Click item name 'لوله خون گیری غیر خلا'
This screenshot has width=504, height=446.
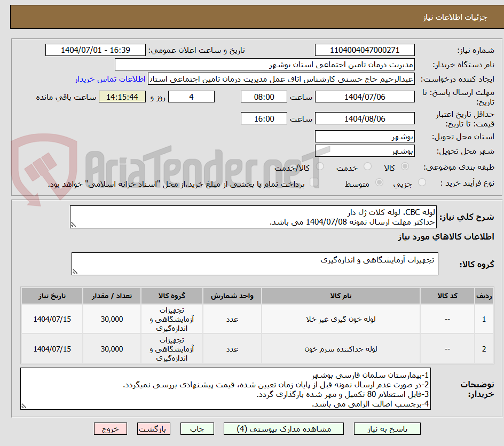pos(341,319)
